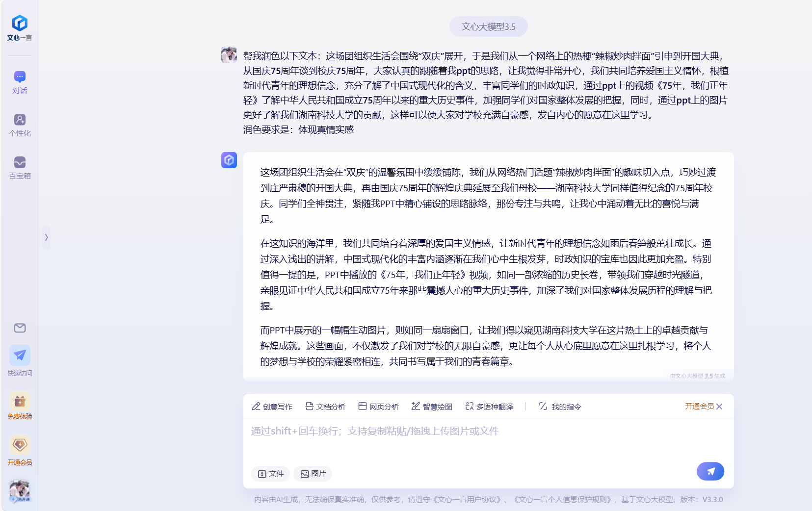Click the reply paragraph starting 这场团组织生活会在
This screenshot has width=812, height=511.
(x=488, y=196)
